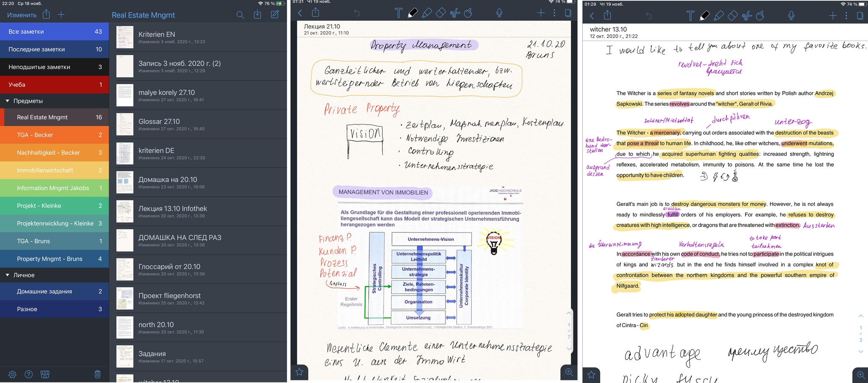Open the add media plus in Лекция 21.10 note

[541, 13]
